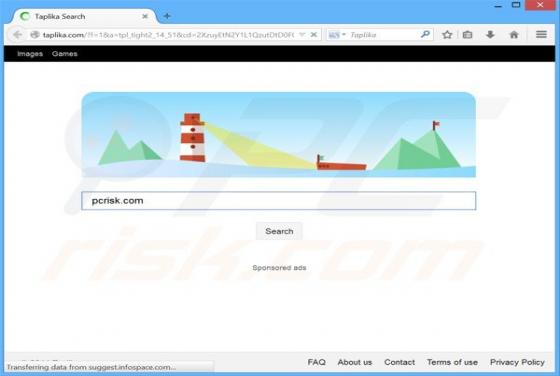
Task: Open the Games link in black bar
Action: point(65,54)
